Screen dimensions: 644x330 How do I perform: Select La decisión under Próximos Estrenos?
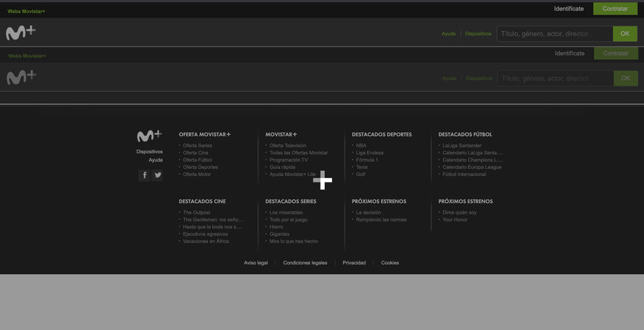tap(368, 213)
